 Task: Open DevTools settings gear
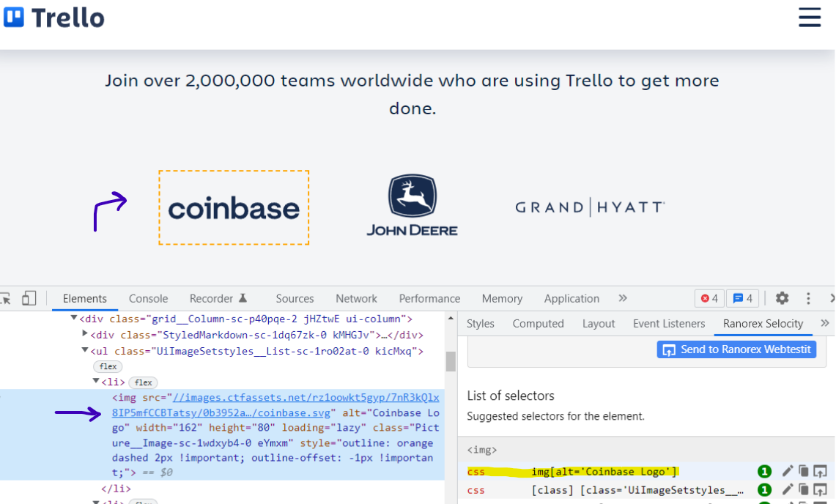pyautogui.click(x=782, y=298)
